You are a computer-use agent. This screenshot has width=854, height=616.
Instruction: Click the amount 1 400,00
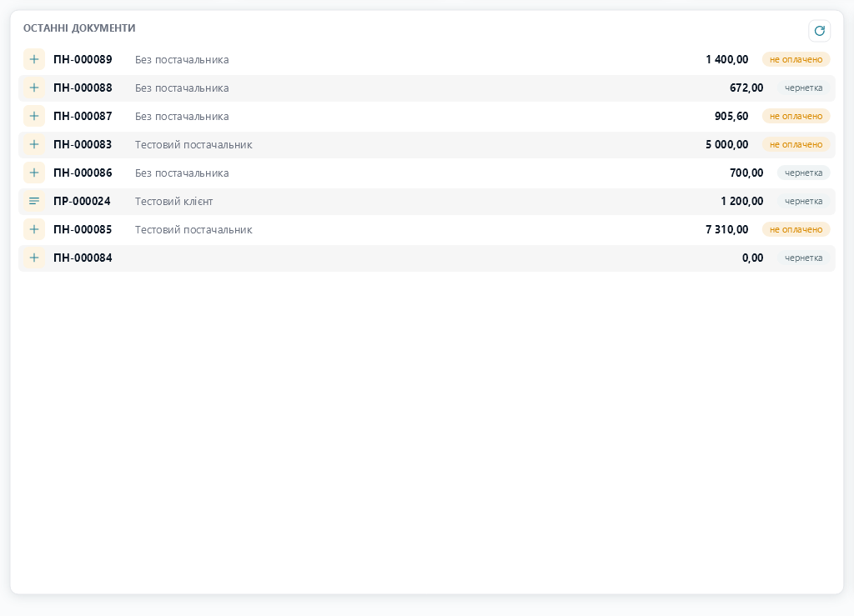point(727,59)
